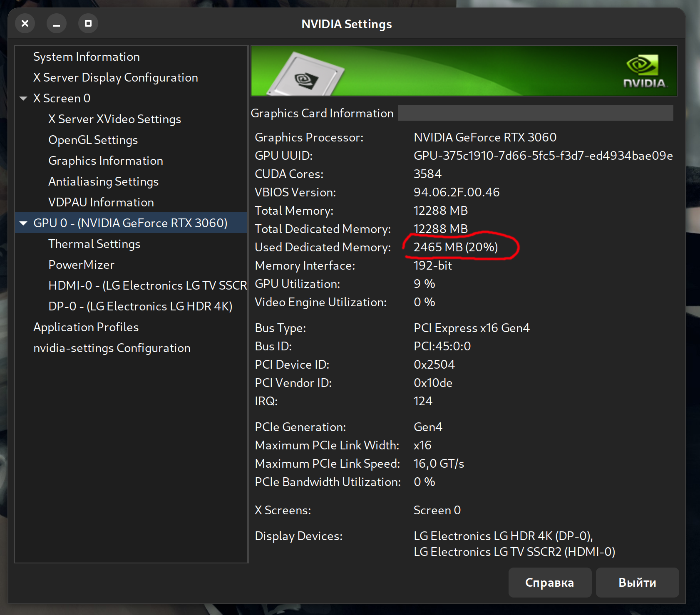The height and width of the screenshot is (615, 700).
Task: Click the used dedicated memory value 2465 MB
Action: (456, 247)
